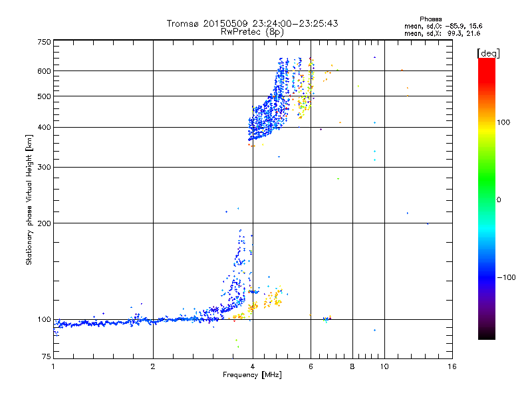This screenshot has width=532, height=399.
Task: Click the '75' height axis tick label
Action: (x=47, y=356)
